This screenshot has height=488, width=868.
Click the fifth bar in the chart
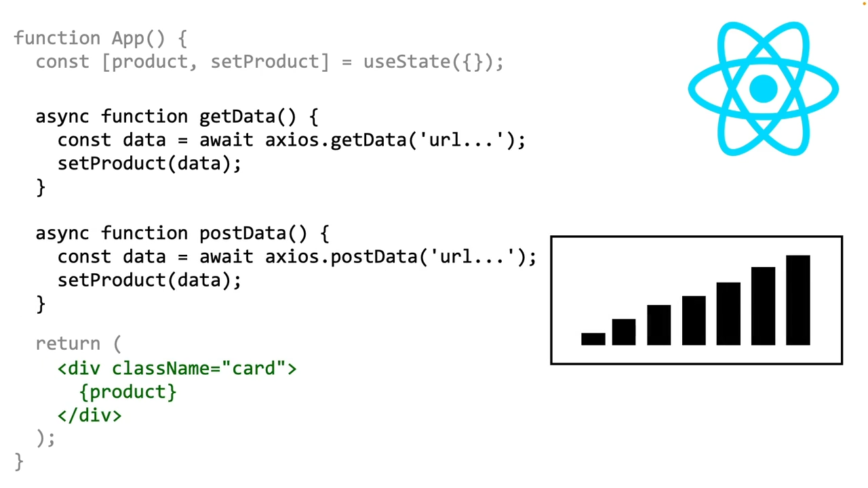click(728, 314)
